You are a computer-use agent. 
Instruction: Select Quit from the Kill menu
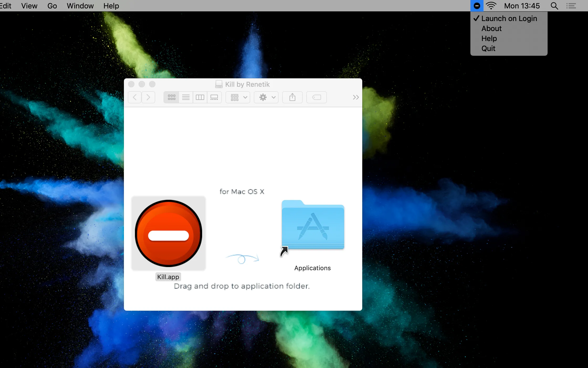509,48
